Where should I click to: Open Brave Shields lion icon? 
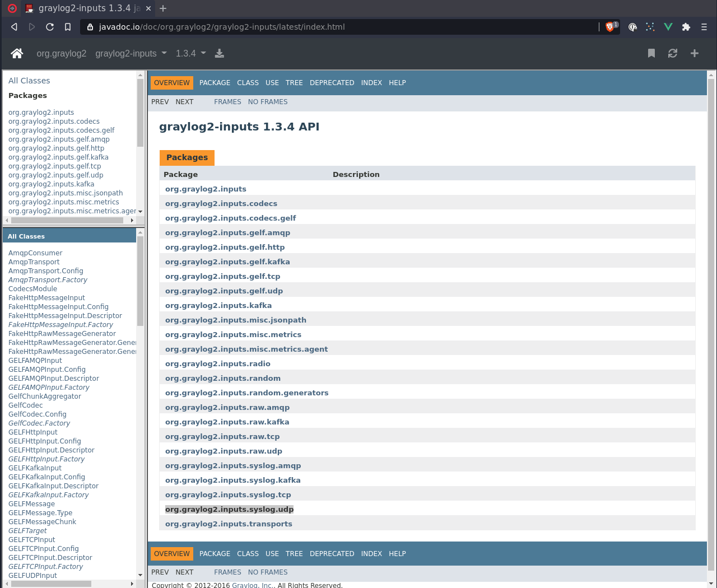click(610, 27)
